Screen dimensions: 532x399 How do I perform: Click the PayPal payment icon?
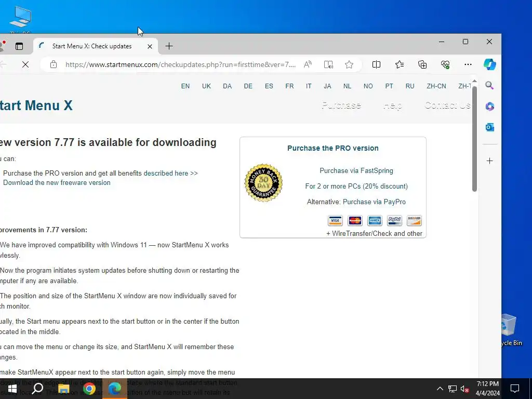click(395, 220)
